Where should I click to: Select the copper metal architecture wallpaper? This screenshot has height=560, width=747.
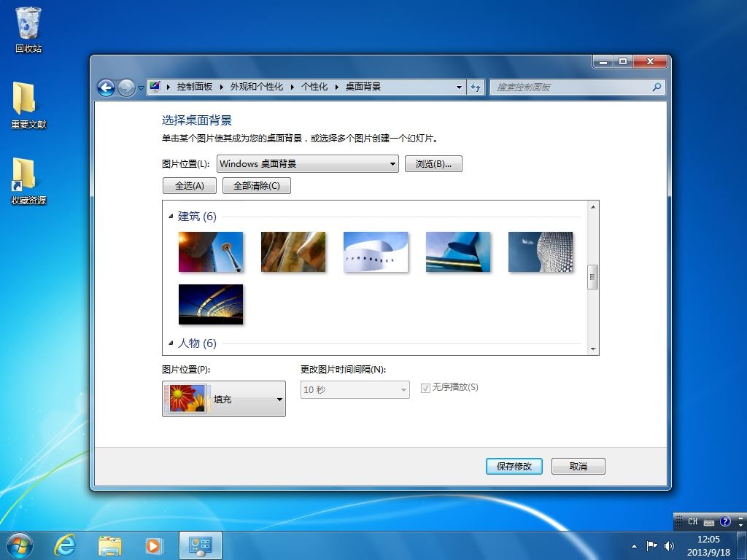pos(293,252)
